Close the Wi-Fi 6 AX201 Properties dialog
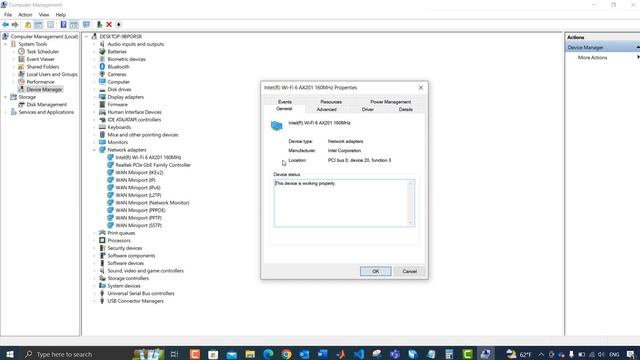 point(421,88)
